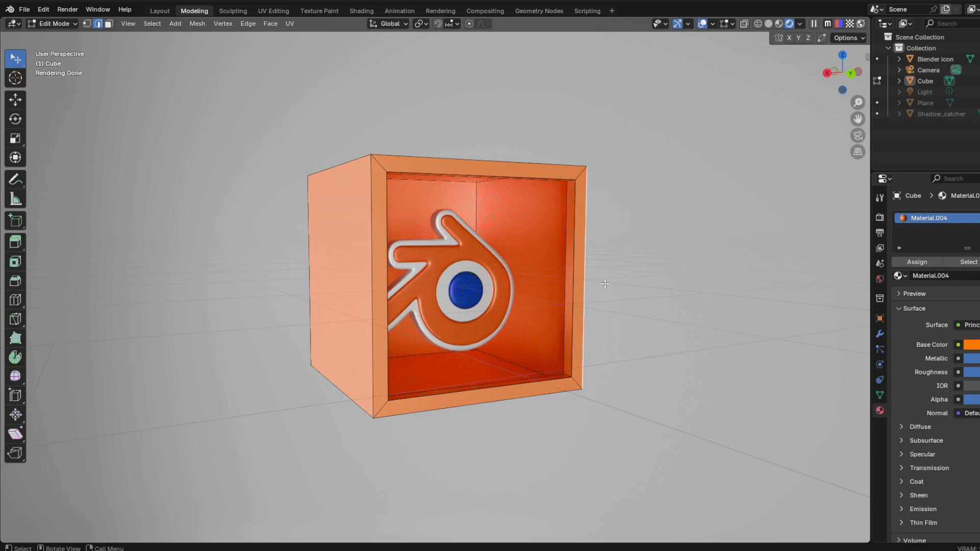Enable face select mode
This screenshot has height=551, width=980.
[x=109, y=23]
